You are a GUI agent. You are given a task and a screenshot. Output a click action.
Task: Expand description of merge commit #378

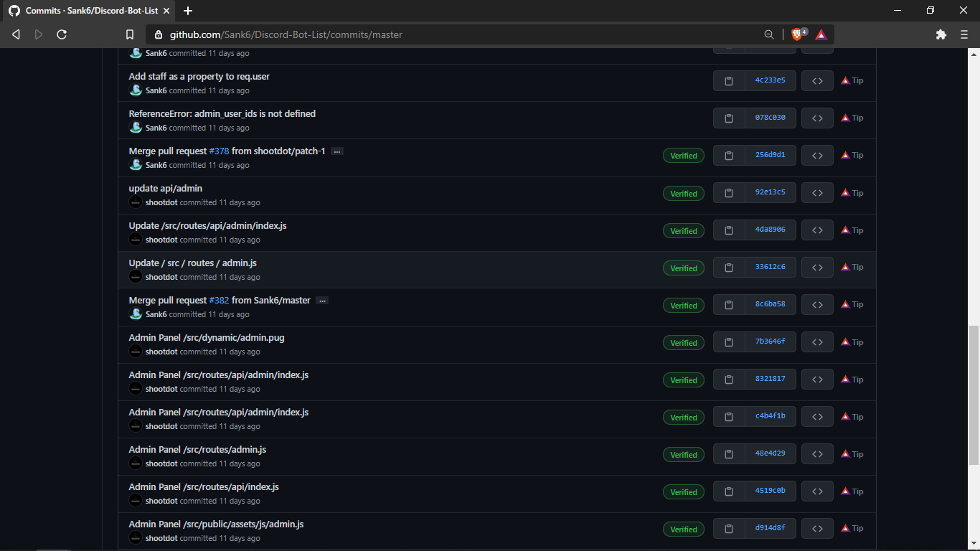pyautogui.click(x=336, y=151)
